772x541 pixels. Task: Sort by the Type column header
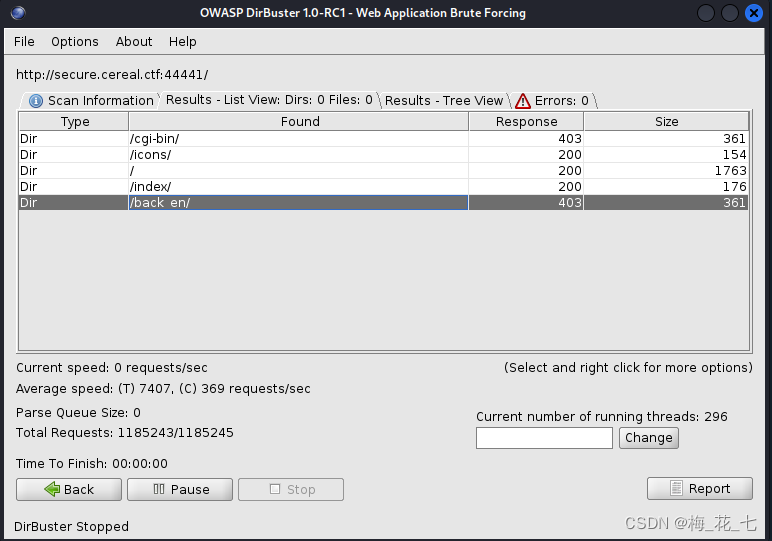coord(74,122)
